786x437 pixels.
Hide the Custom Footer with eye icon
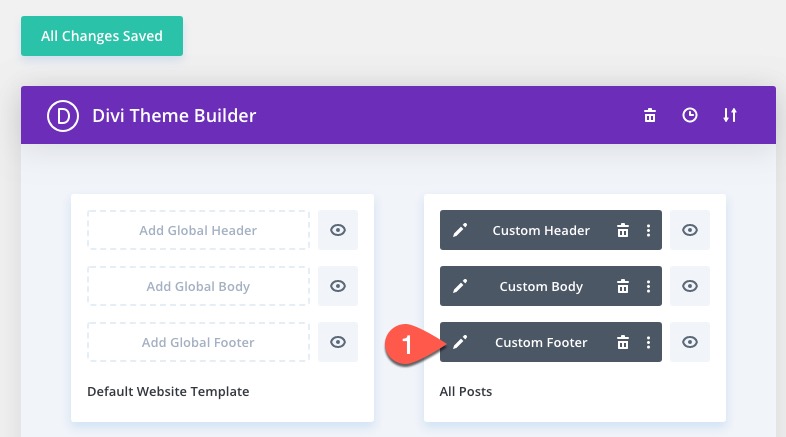(x=690, y=342)
